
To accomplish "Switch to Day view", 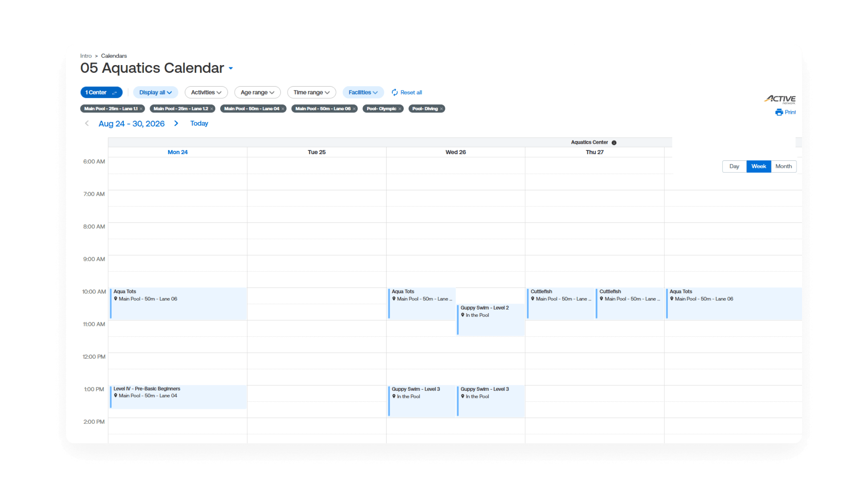I will pyautogui.click(x=734, y=166).
